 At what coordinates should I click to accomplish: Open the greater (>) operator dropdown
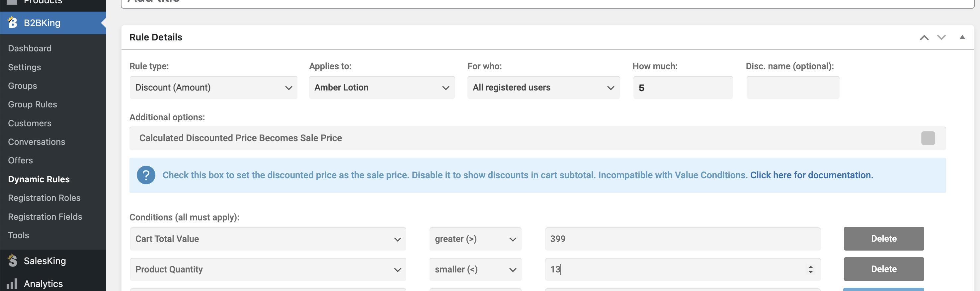(475, 239)
